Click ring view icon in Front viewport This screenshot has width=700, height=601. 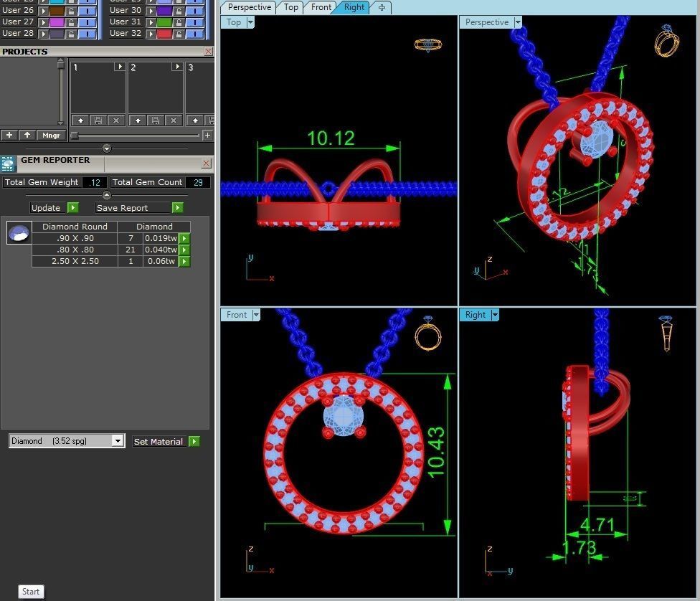(427, 333)
